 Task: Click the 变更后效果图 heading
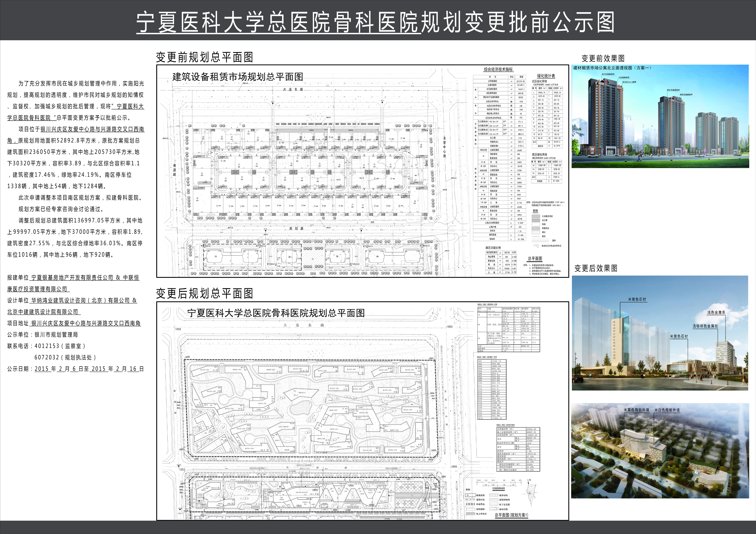tap(596, 268)
